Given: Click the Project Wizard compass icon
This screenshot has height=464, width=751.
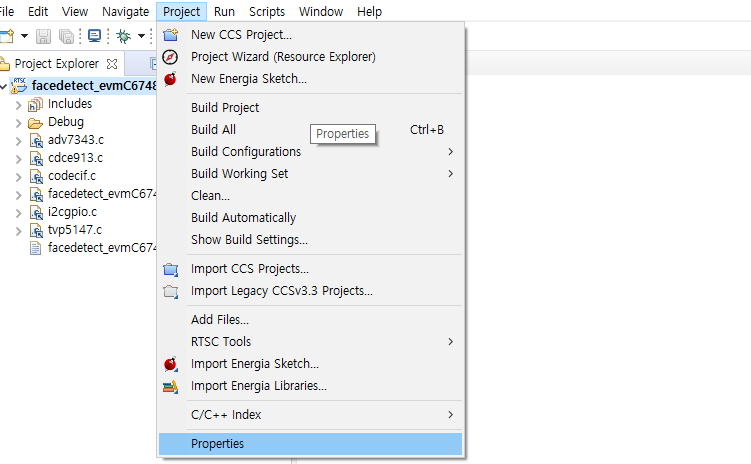Looking at the screenshot, I should click(x=170, y=57).
